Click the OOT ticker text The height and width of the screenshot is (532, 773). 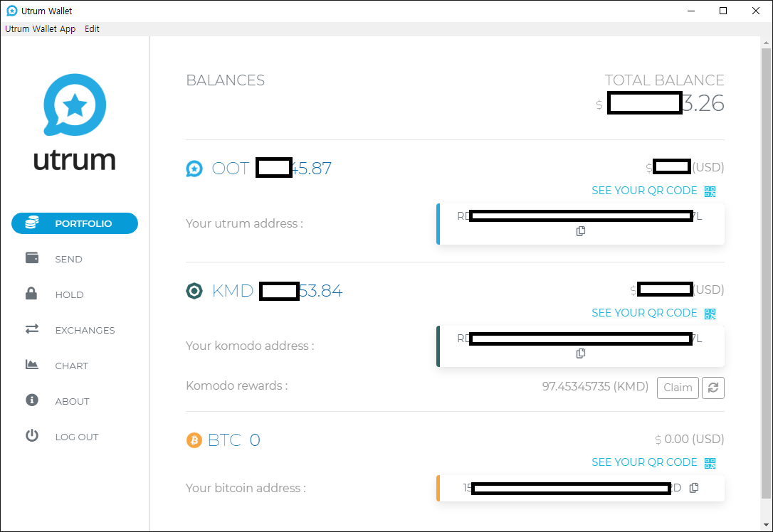coord(231,169)
